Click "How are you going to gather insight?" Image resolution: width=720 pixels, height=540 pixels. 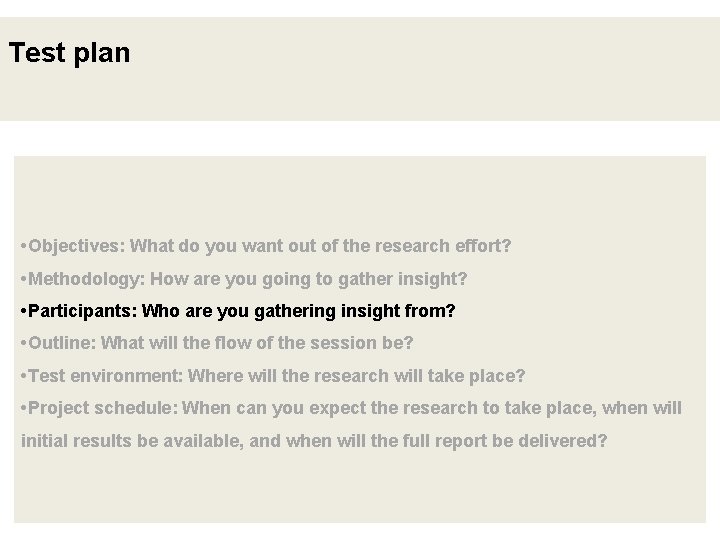(x=308, y=278)
